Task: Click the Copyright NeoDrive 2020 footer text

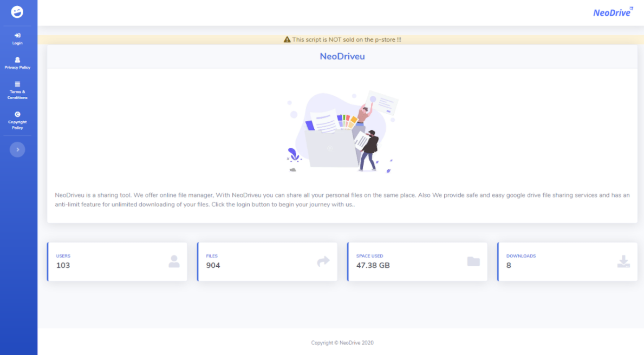Action: click(x=342, y=343)
